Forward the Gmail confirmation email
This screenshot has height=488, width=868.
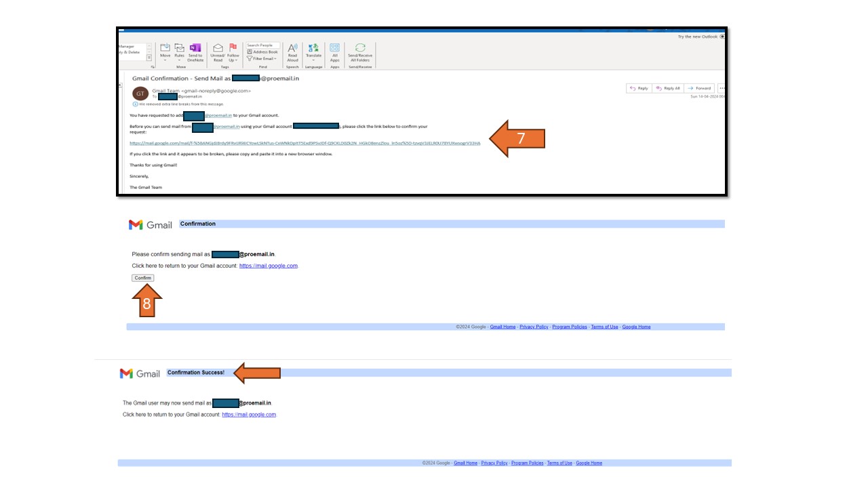pos(698,88)
